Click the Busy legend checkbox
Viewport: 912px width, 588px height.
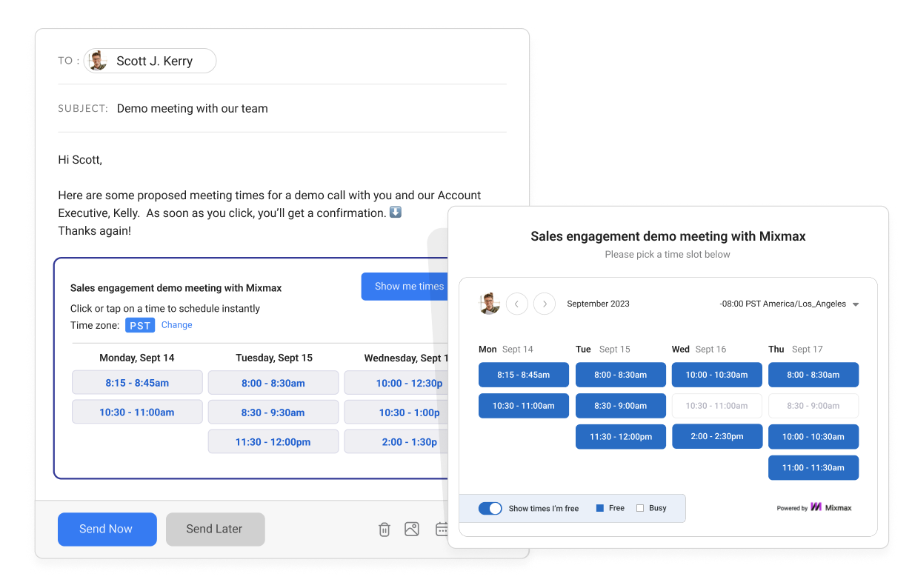(x=640, y=508)
